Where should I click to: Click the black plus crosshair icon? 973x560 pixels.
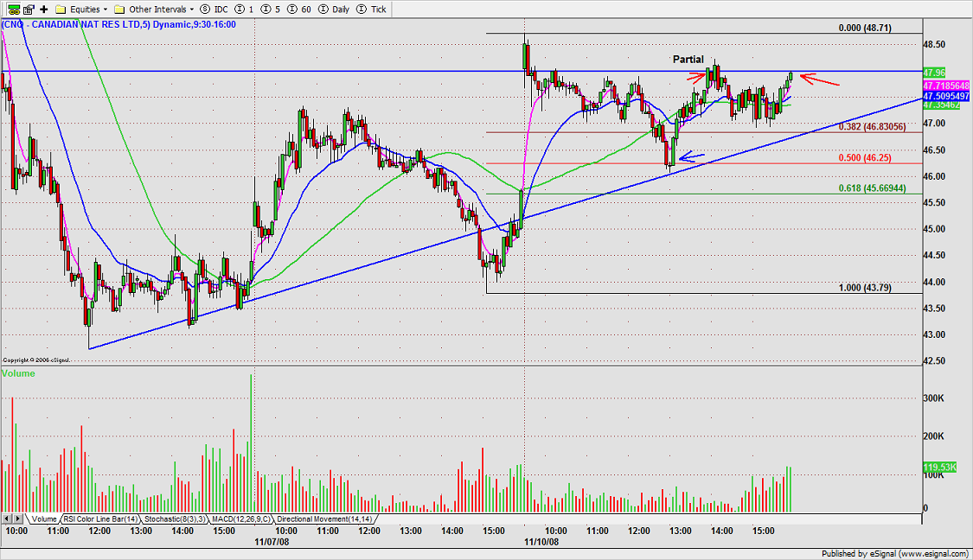(43, 10)
